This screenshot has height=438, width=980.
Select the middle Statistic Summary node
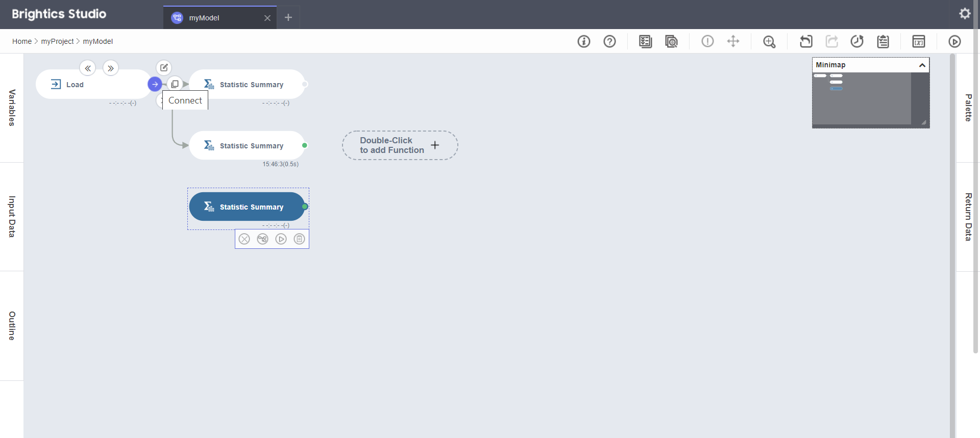click(x=247, y=145)
